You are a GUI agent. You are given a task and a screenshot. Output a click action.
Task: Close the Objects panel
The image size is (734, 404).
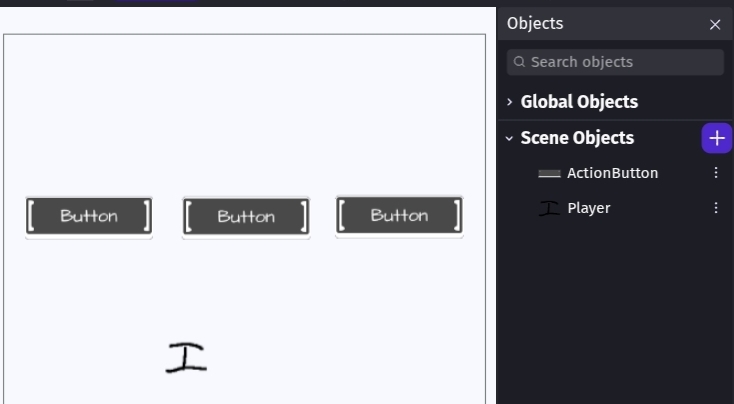click(x=715, y=25)
